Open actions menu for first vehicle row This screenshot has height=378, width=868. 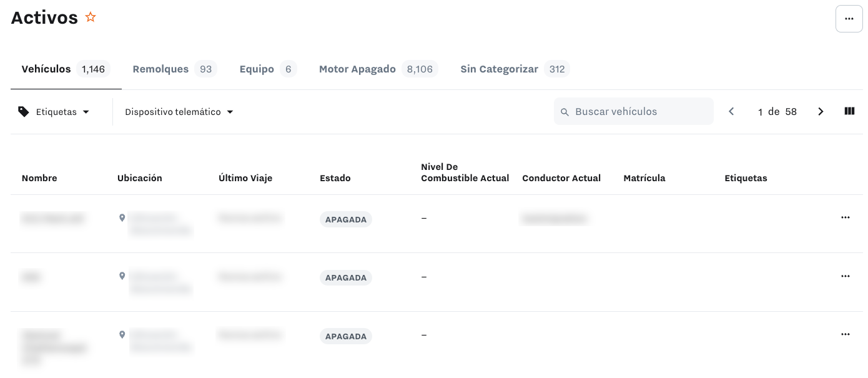[846, 217]
